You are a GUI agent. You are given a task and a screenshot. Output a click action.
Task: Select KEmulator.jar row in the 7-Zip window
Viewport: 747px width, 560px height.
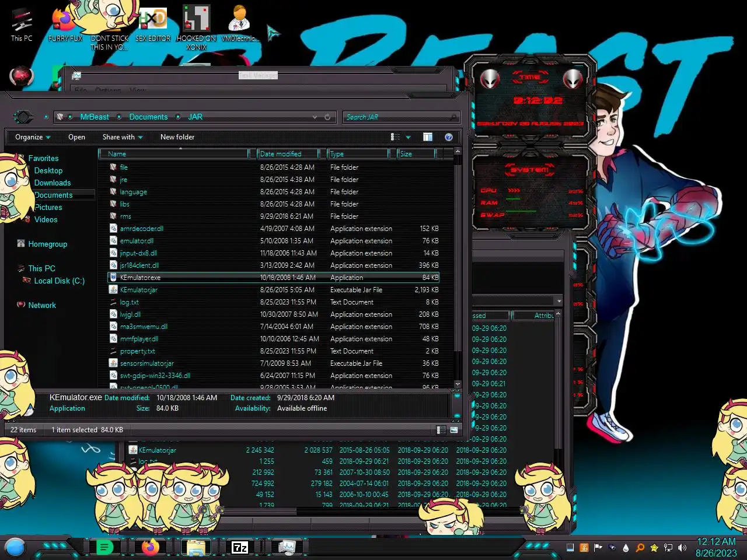click(318, 450)
